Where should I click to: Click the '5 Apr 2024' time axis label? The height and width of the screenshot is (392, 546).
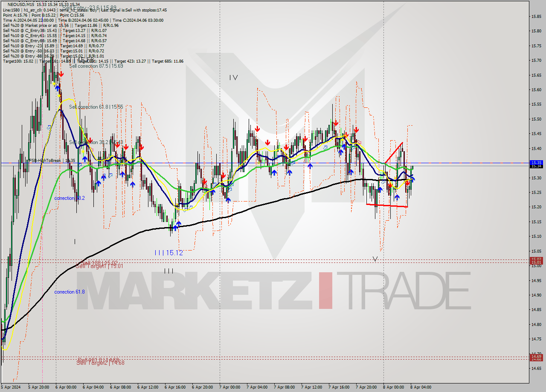pyautogui.click(x=11, y=387)
